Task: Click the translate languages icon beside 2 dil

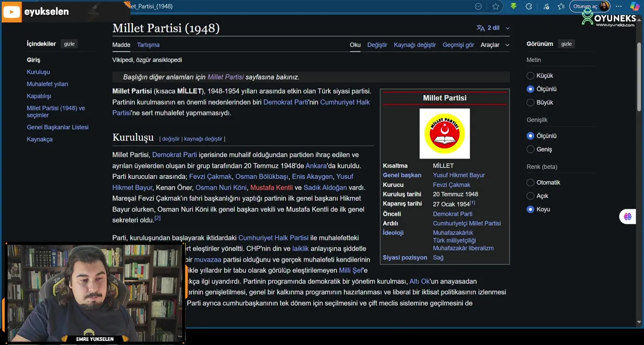Action: pyautogui.click(x=481, y=28)
